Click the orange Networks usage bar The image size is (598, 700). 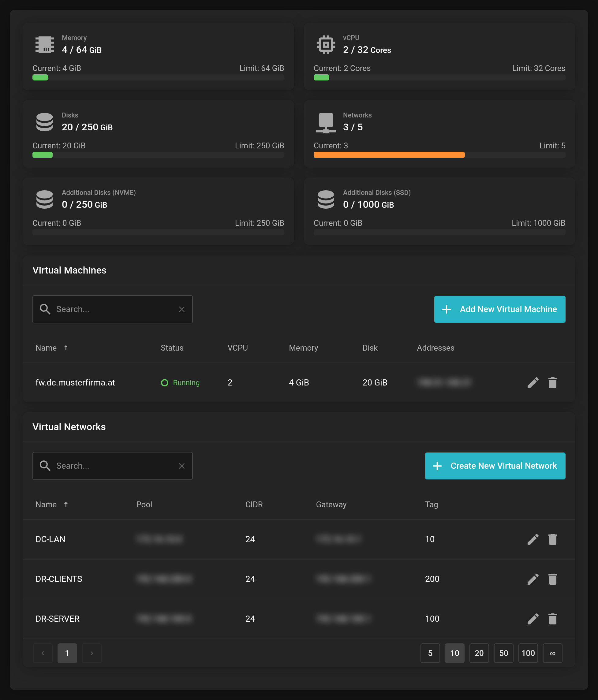tap(389, 155)
